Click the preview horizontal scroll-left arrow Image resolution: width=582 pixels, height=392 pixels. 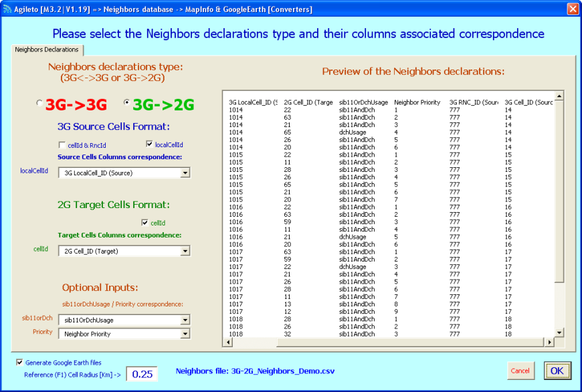coord(227,342)
